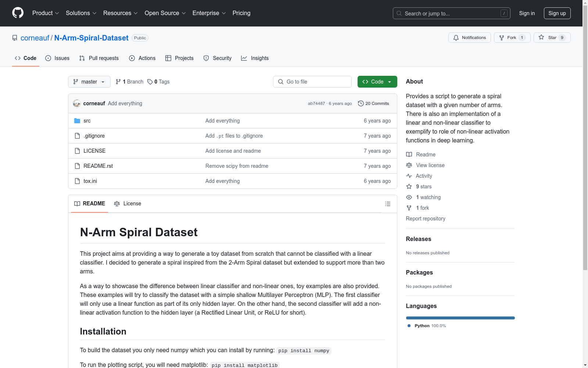This screenshot has height=368, width=588.
Task: Open the Pricing link
Action: click(241, 13)
